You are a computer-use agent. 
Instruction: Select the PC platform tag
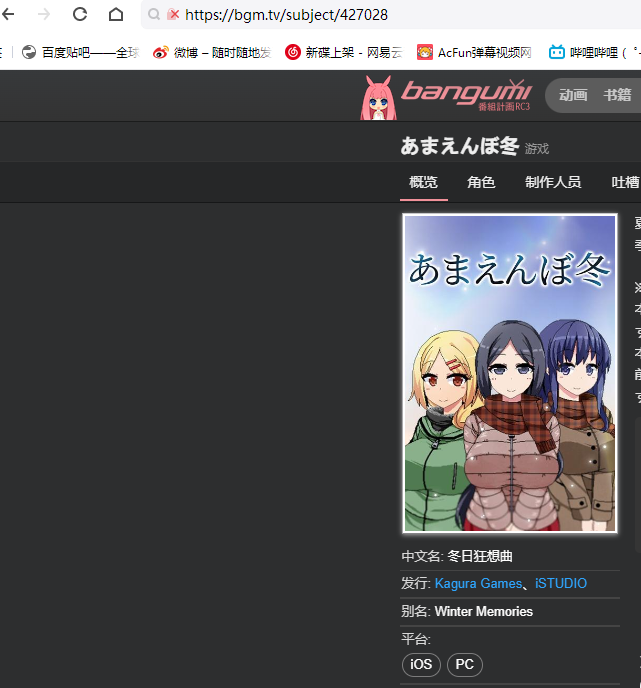pos(465,664)
